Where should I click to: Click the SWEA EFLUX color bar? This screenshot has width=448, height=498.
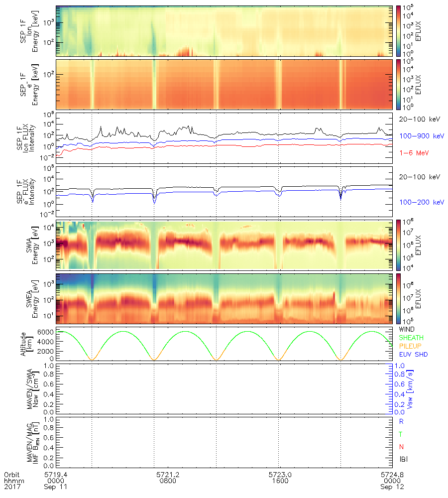[x=399, y=297]
